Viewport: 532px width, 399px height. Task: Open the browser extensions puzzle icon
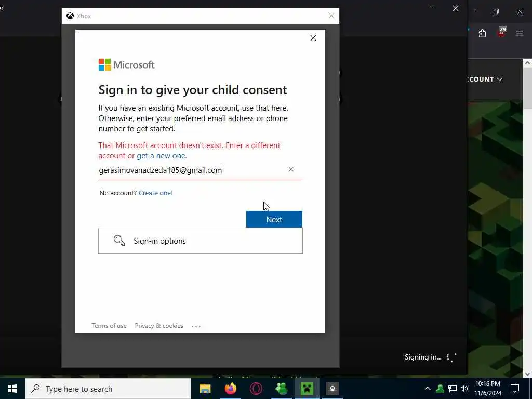click(482, 33)
